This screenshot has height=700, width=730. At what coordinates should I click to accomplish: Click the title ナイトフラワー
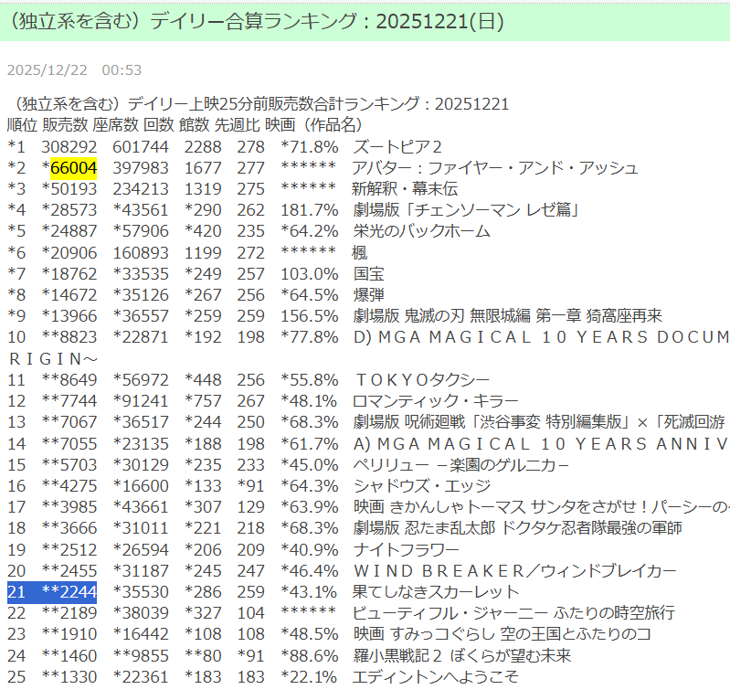click(406, 549)
